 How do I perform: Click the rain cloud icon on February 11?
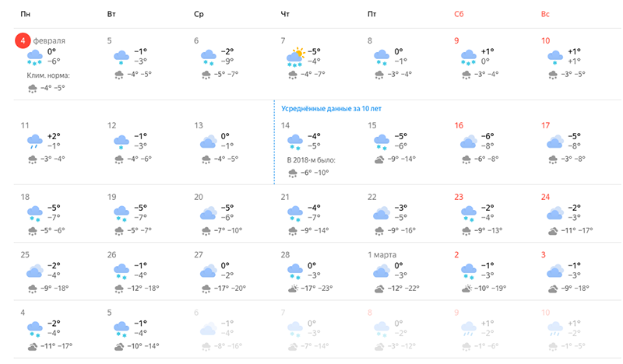pyautogui.click(x=34, y=142)
